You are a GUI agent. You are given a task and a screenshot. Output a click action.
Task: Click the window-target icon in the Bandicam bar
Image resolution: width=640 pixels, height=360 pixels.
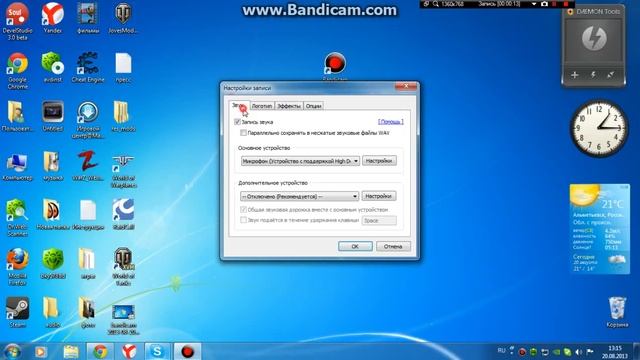pos(426,4)
